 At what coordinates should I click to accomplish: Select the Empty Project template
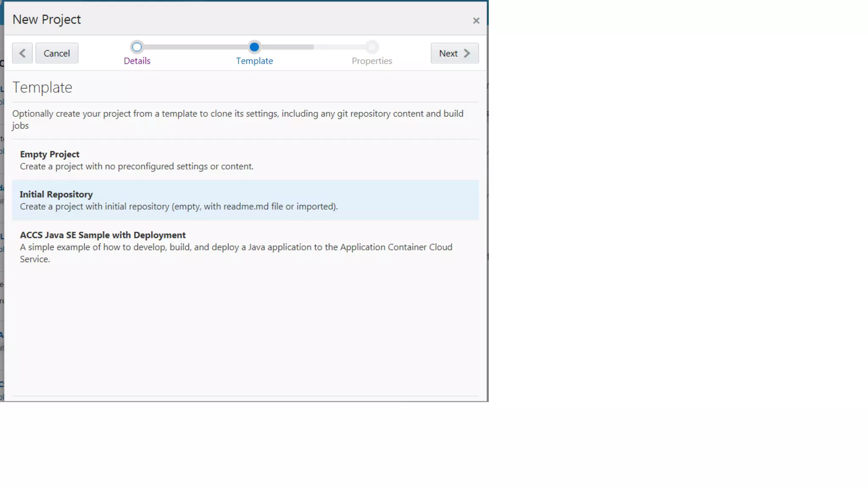click(50, 154)
